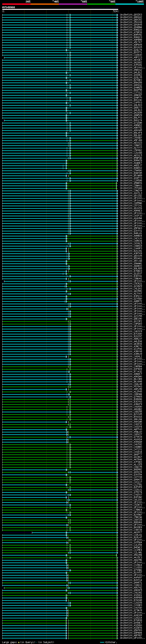The height and width of the screenshot is (644, 146).
Task: Select UniRef100_A1KTL3 entry
Action: [131, 193]
